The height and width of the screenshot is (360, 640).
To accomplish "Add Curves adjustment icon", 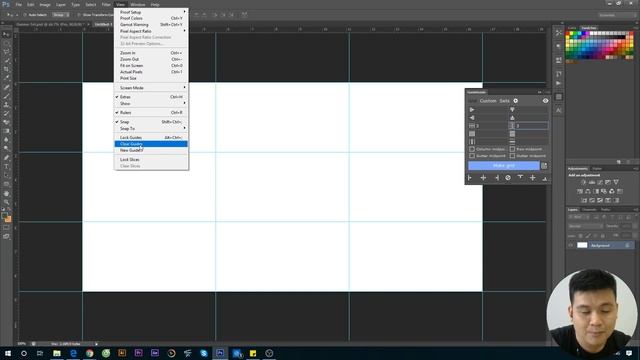I will [x=600, y=182].
